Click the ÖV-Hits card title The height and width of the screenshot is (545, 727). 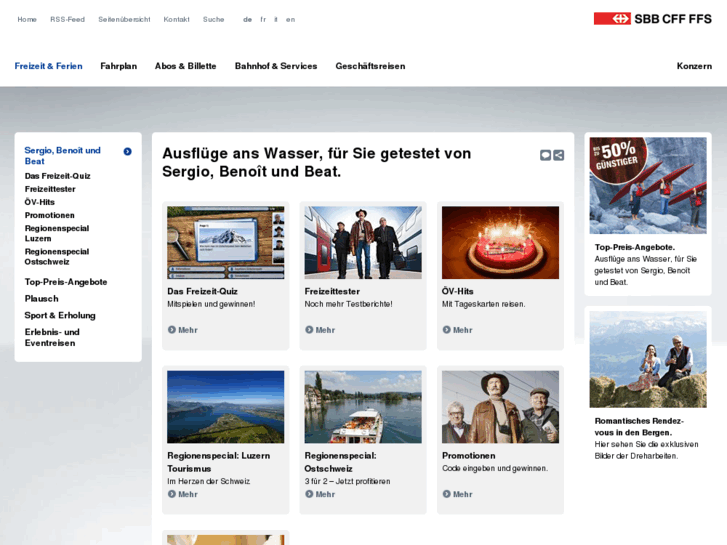458,291
